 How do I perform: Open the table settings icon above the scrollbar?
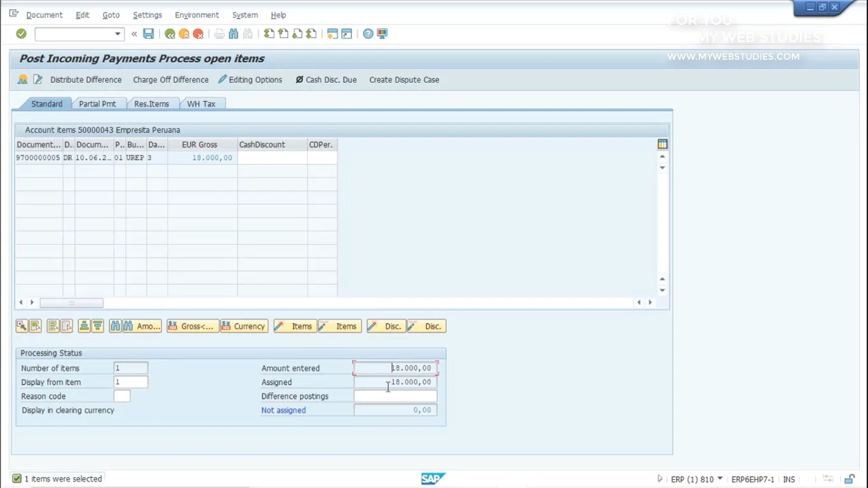[x=662, y=144]
